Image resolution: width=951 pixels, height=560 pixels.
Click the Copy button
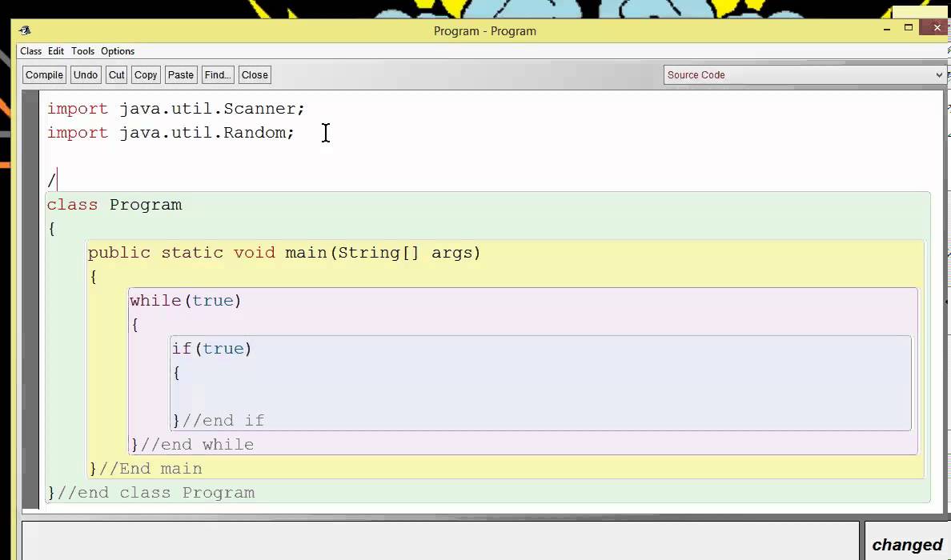pos(146,75)
